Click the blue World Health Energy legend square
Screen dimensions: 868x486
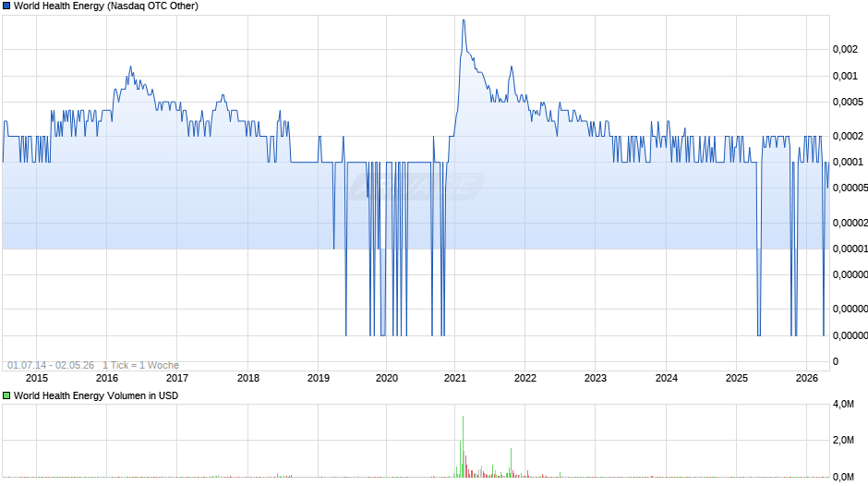(6, 6)
